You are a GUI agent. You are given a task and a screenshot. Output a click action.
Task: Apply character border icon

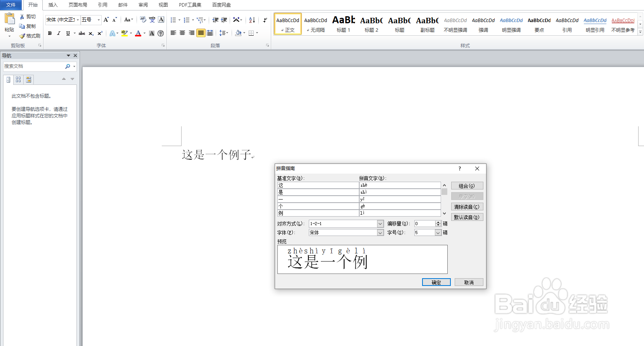[161, 20]
